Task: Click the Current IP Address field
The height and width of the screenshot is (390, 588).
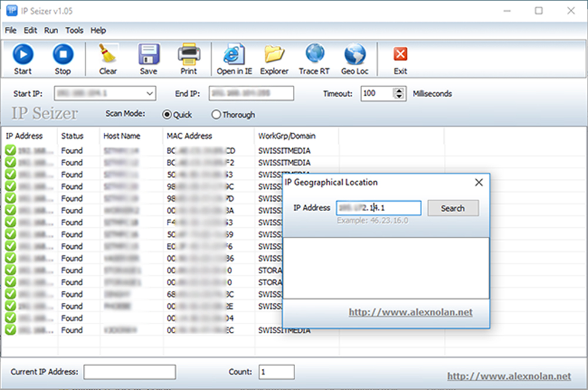Action: (130, 372)
